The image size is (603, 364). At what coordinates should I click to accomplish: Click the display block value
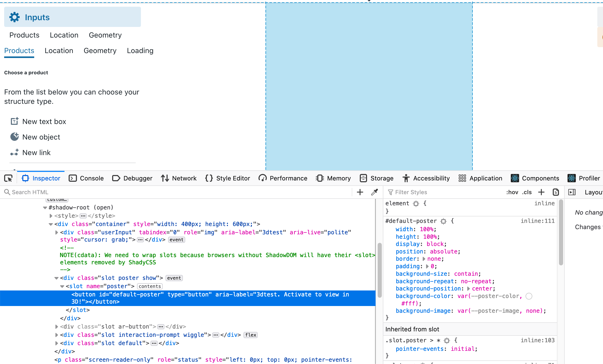click(435, 244)
